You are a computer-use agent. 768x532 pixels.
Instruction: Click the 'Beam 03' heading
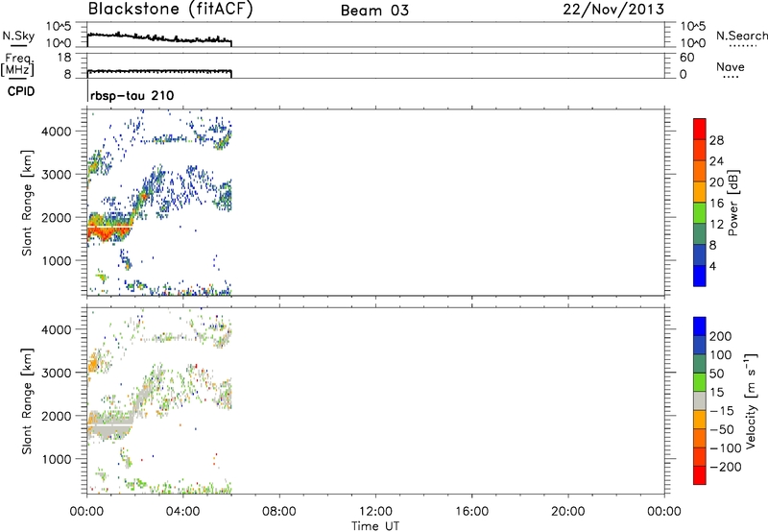click(x=374, y=11)
